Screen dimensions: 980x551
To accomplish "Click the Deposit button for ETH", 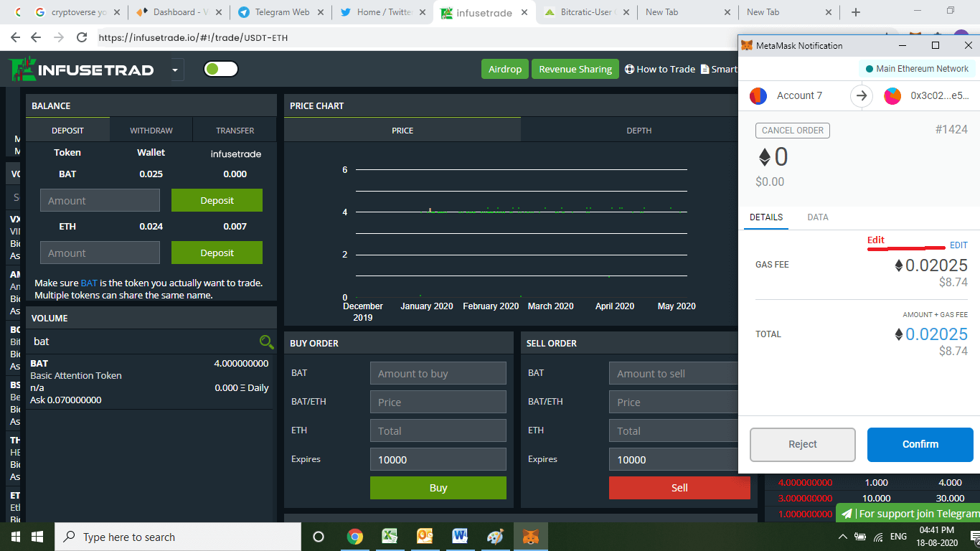I will 217,253.
